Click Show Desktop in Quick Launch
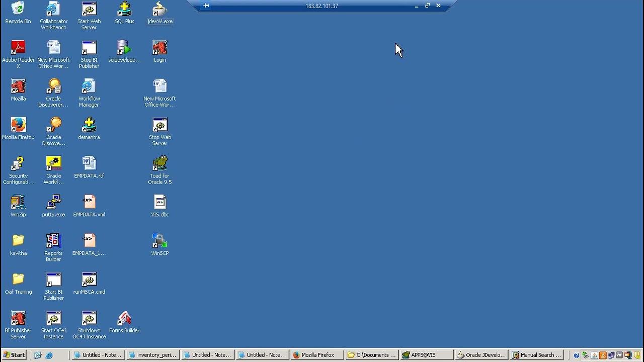Image resolution: width=644 pixels, height=362 pixels. click(x=38, y=355)
